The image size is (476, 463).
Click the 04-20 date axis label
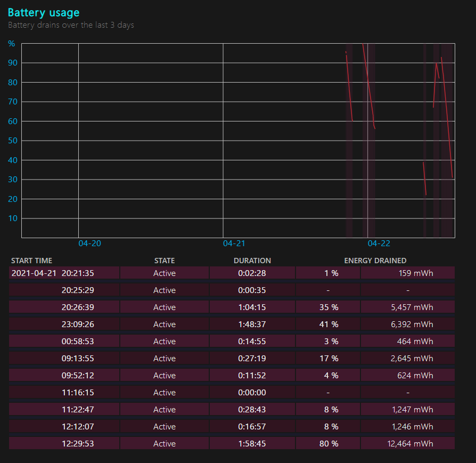point(89,243)
